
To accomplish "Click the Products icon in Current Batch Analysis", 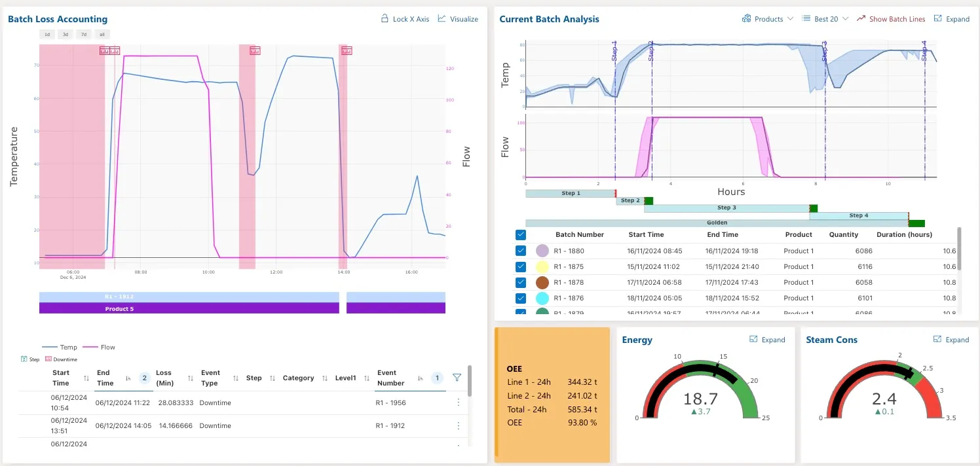I will pos(746,19).
